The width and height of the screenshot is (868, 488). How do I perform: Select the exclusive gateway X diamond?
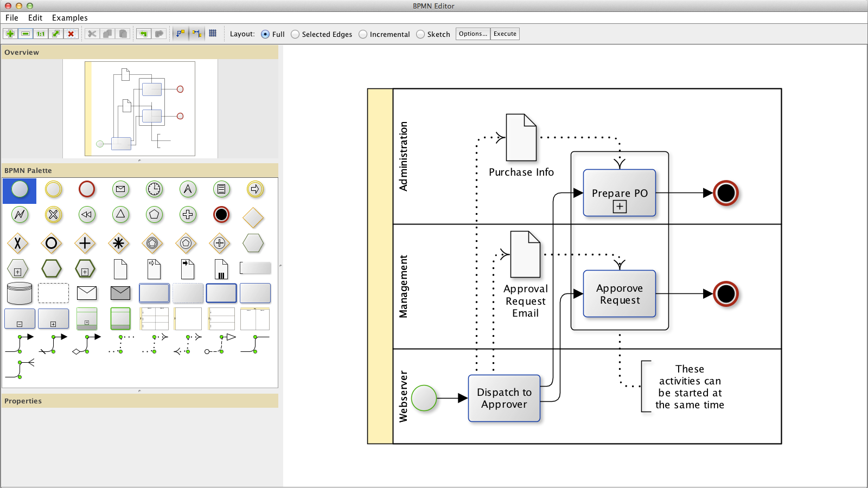[18, 243]
